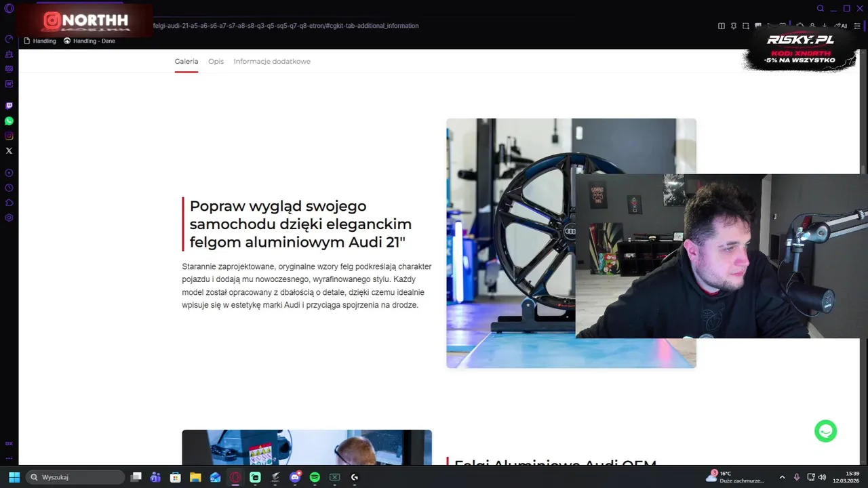The image size is (868, 488).
Task: Open the Easy Setup sliders icon
Action: click(857, 26)
